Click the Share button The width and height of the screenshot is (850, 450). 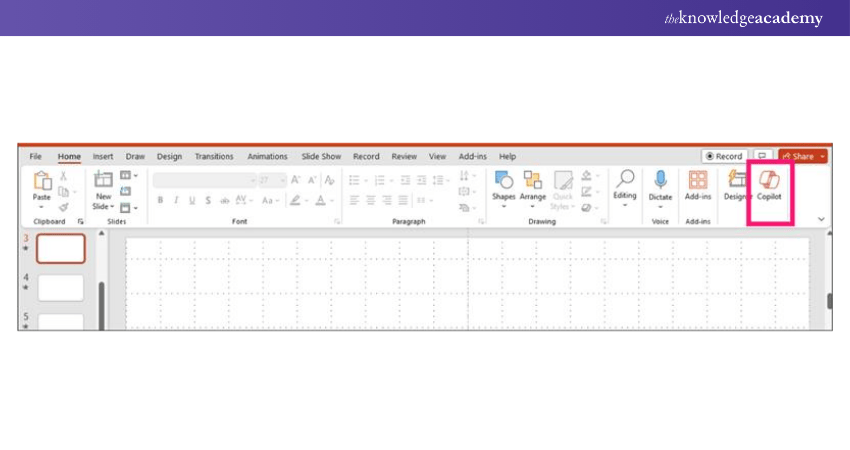pyautogui.click(x=802, y=157)
